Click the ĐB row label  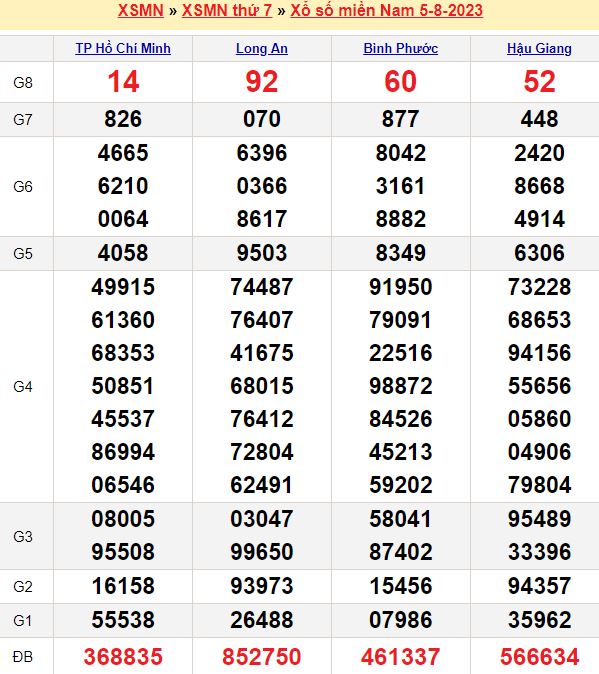[x=23, y=657]
